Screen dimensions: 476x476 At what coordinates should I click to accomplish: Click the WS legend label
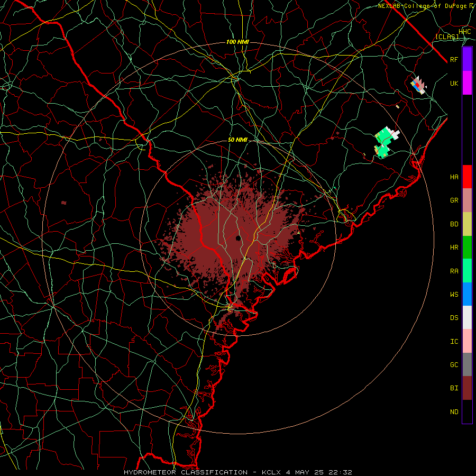[454, 294]
